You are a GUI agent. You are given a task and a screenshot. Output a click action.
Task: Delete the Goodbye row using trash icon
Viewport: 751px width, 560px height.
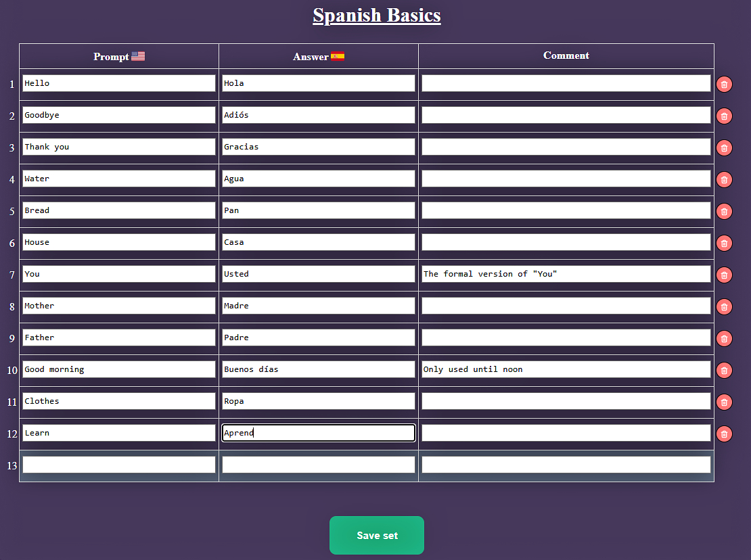pyautogui.click(x=724, y=116)
